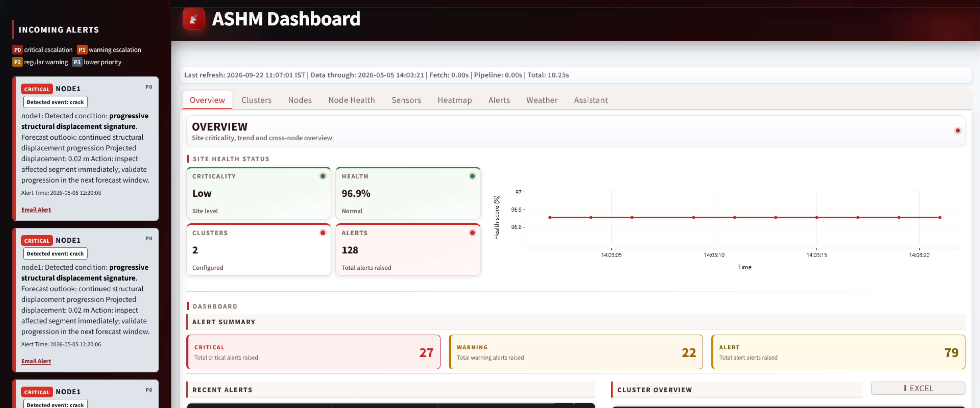Click the CRITICAL badge on 12:20:08 alert

[37, 89]
